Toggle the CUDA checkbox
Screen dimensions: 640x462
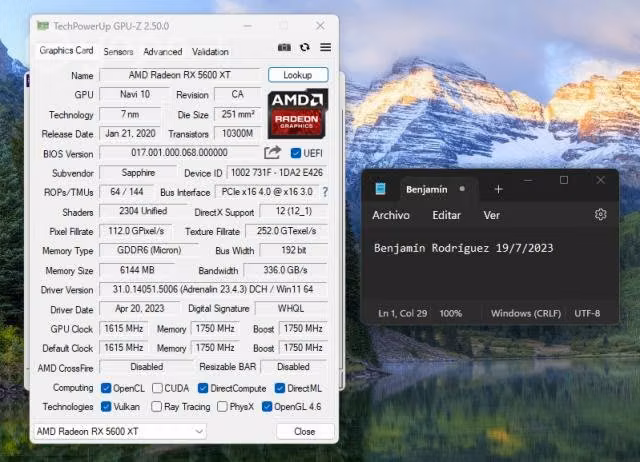(x=157, y=388)
